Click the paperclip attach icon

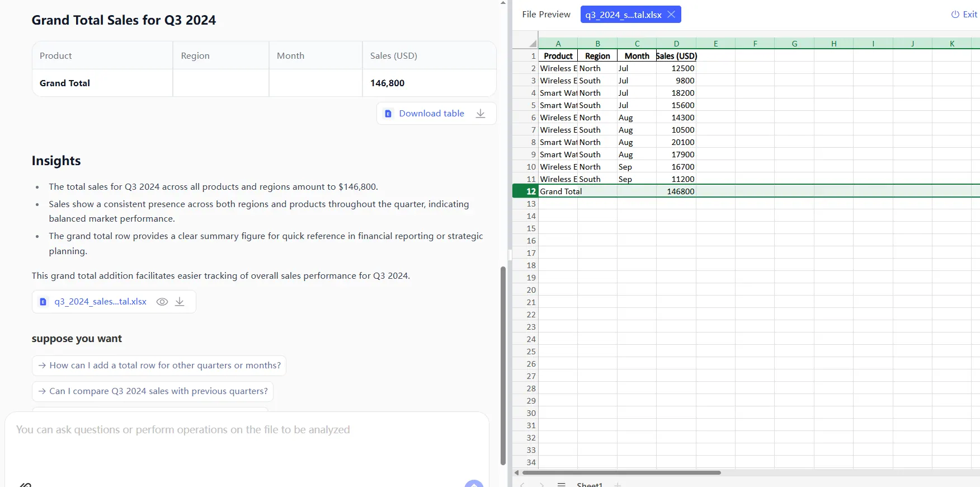[x=25, y=484]
